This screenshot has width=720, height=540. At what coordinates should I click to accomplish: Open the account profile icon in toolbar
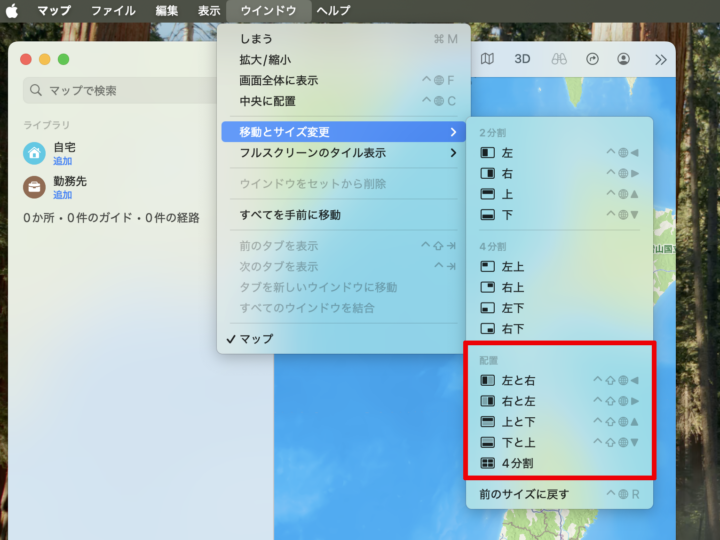(623, 59)
